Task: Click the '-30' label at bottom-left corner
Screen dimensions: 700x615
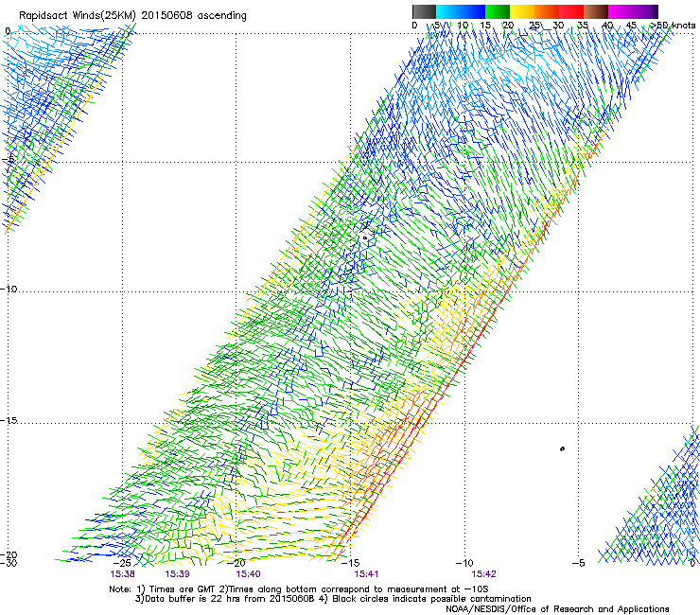Action: point(9,563)
